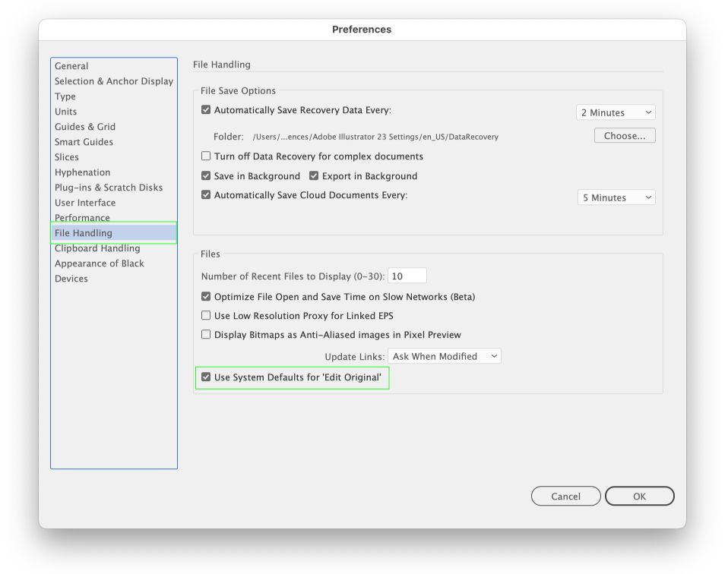Disable Optimize File Open on Slow Networks
The height and width of the screenshot is (574, 728).
click(206, 297)
